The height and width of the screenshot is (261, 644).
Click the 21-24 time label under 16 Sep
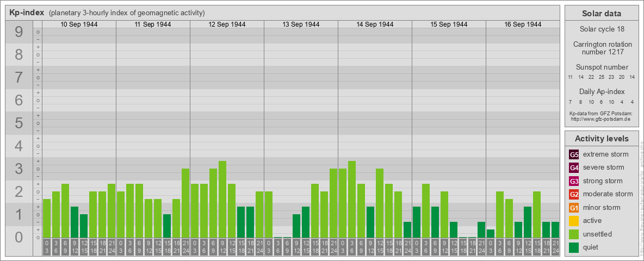(555, 247)
